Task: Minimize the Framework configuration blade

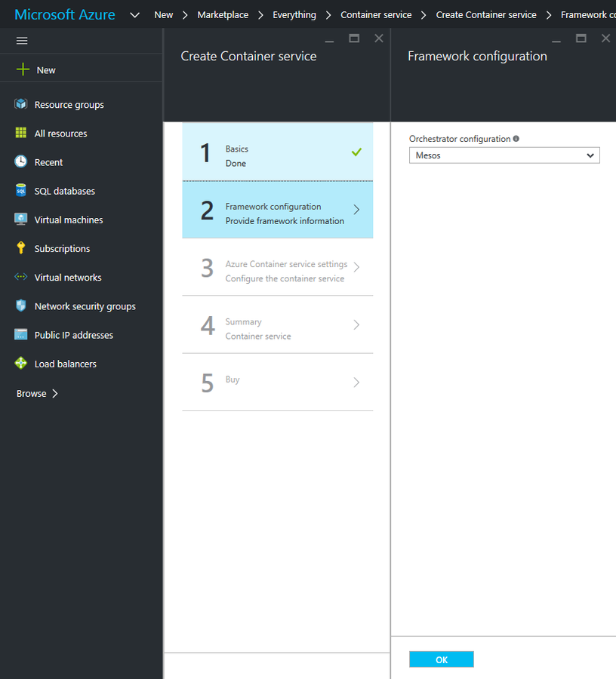Action: click(556, 41)
